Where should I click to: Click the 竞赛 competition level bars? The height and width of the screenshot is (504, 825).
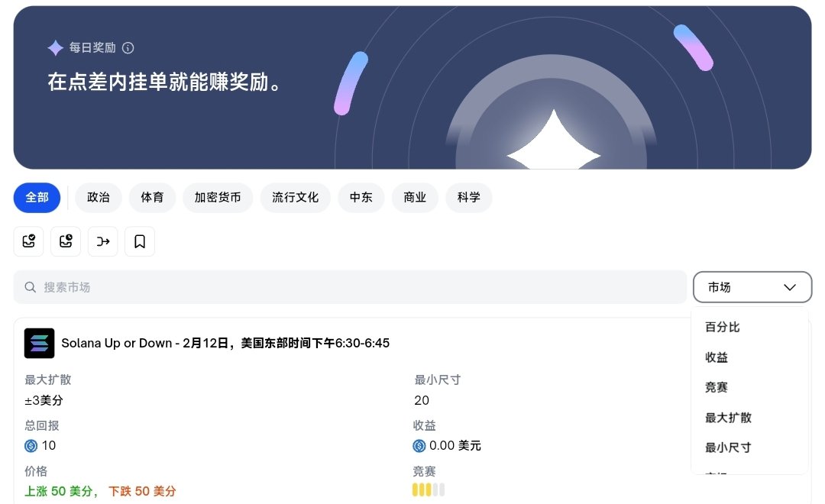pyautogui.click(x=429, y=489)
